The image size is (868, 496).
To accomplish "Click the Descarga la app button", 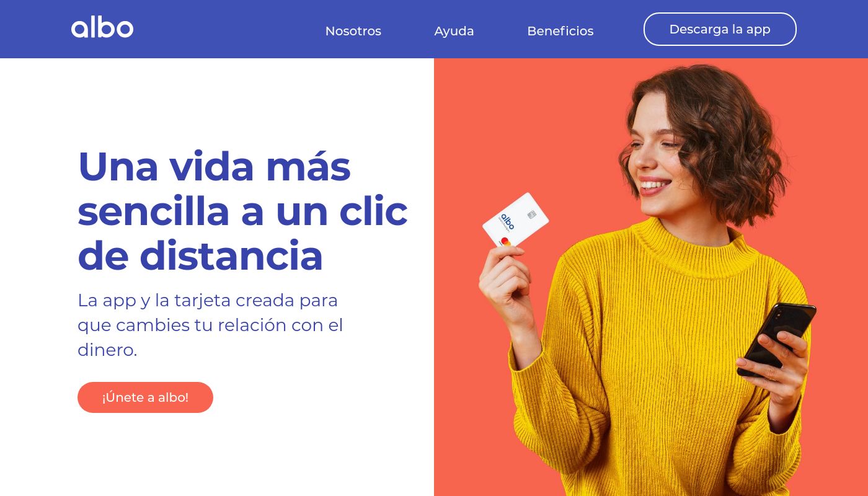I will click(x=720, y=29).
